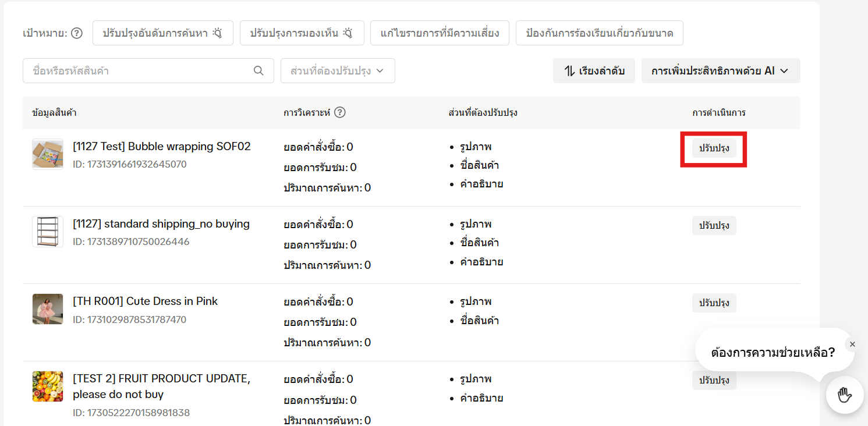This screenshot has height=426, width=868.
Task: Click ปรับปรุง for Bubble wrapping SOF02
Action: (714, 149)
